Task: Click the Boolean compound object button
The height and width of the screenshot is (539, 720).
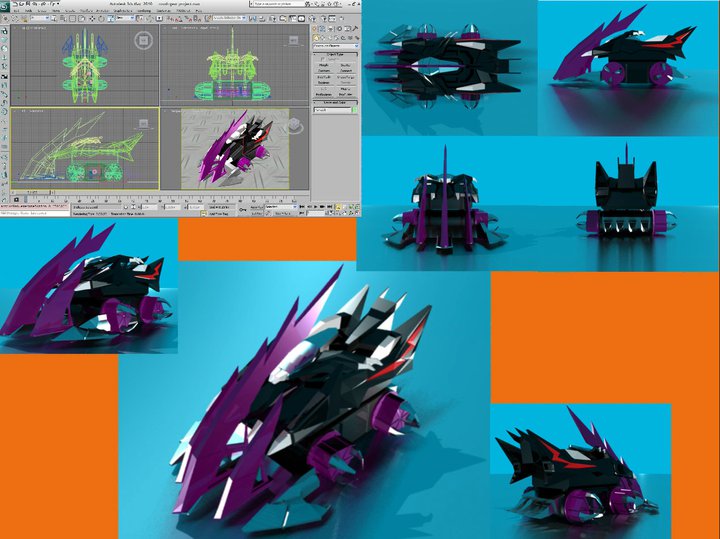Action: click(x=324, y=83)
